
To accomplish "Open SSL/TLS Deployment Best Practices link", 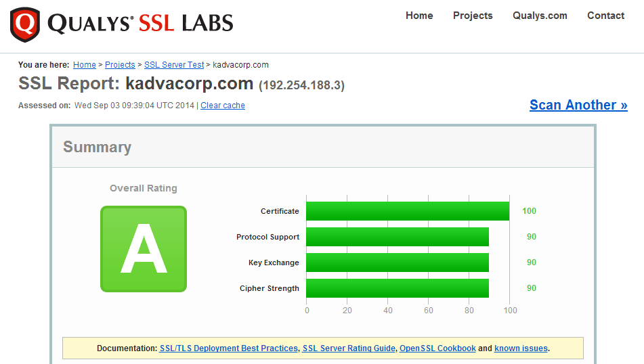I will coord(229,348).
